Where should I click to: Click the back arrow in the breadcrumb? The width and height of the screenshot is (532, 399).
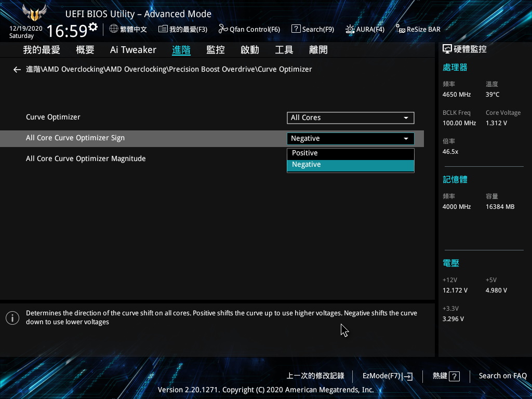pos(17,70)
